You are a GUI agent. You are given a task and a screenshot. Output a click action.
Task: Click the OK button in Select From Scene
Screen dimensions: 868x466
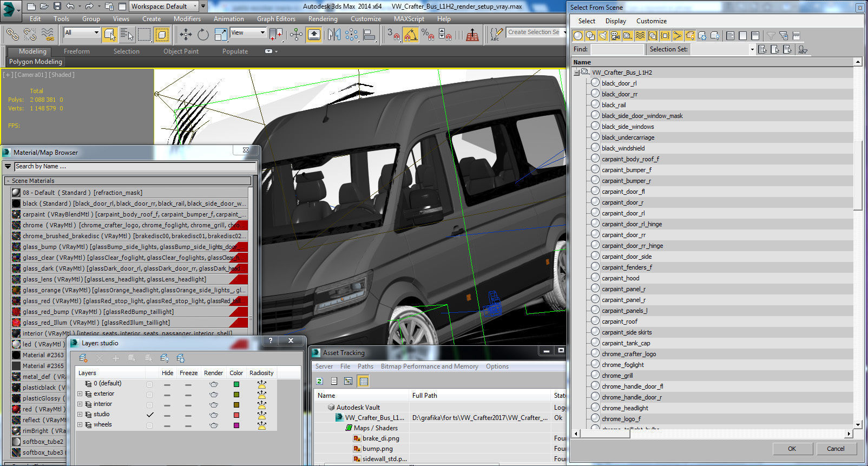(792, 449)
